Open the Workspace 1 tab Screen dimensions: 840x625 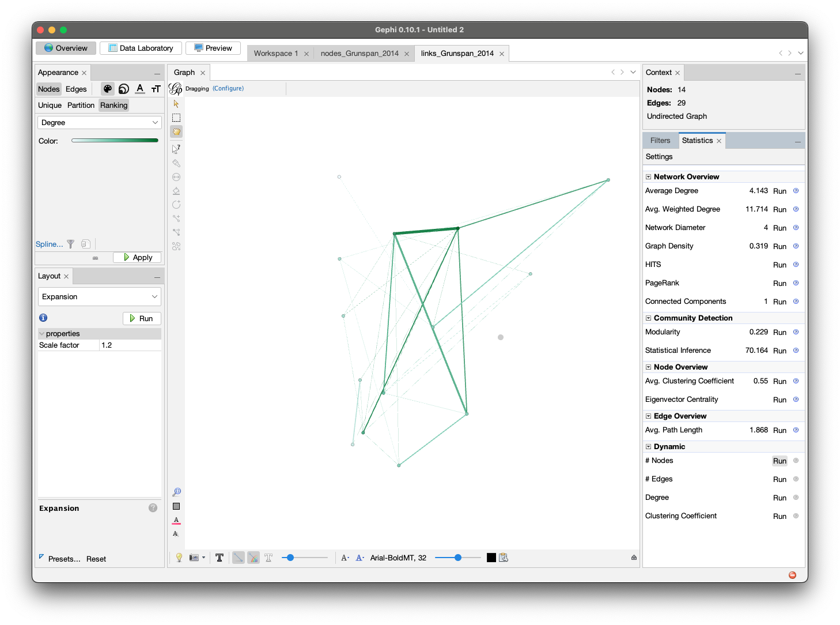(276, 53)
